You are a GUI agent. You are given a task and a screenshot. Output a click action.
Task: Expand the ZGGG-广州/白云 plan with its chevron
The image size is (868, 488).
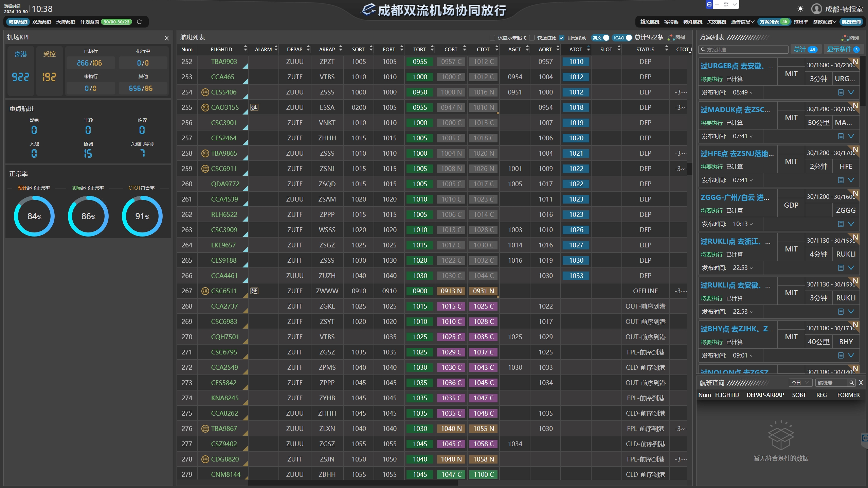click(x=851, y=224)
